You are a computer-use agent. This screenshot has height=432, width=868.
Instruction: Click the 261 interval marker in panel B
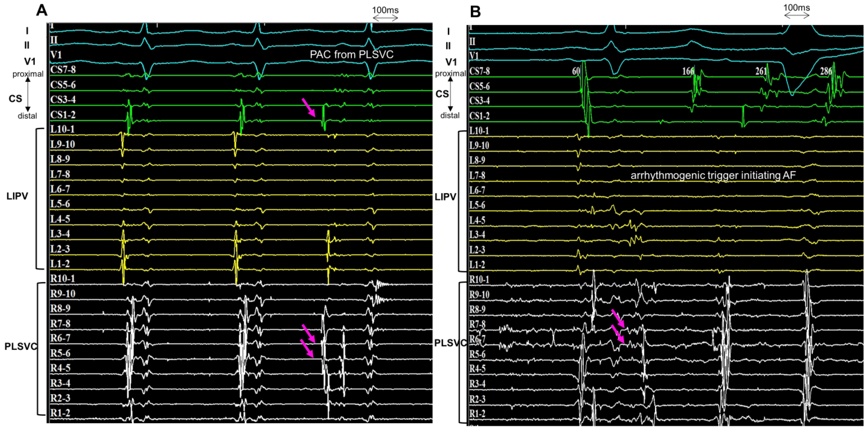pyautogui.click(x=761, y=71)
